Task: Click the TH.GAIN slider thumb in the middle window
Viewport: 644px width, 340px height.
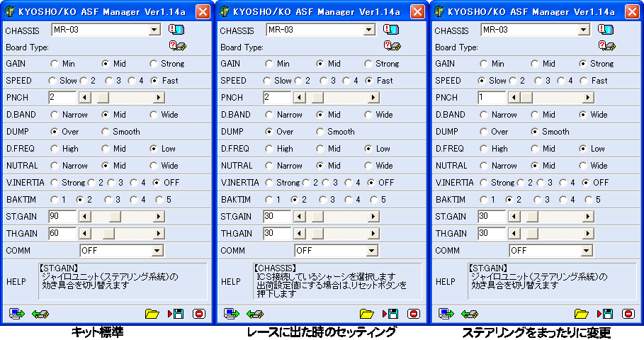Action: point(317,234)
